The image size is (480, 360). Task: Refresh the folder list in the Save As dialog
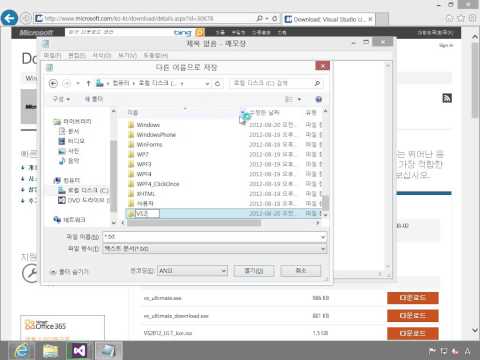pos(217,83)
